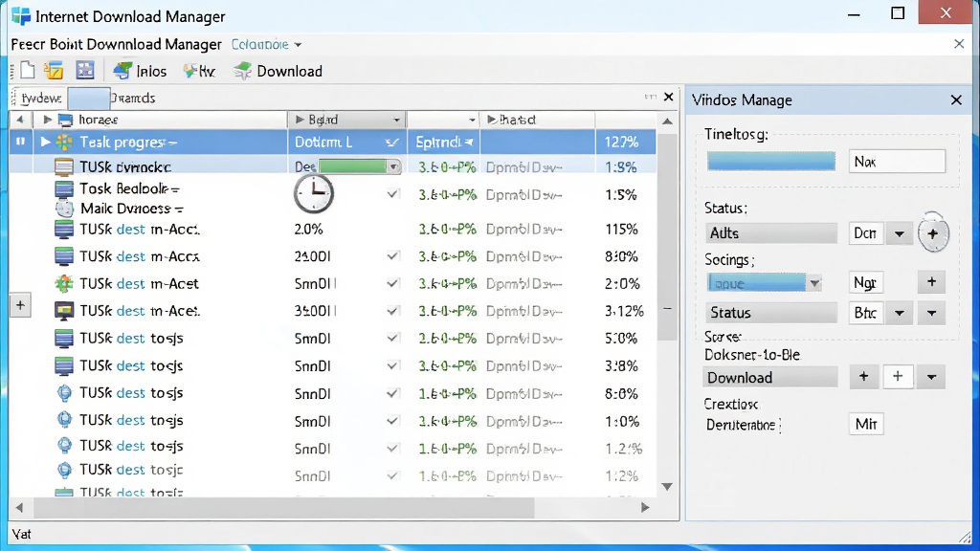The image size is (980, 551).
Task: Click the list icon beside TUSk dvmockc
Action: tap(64, 166)
